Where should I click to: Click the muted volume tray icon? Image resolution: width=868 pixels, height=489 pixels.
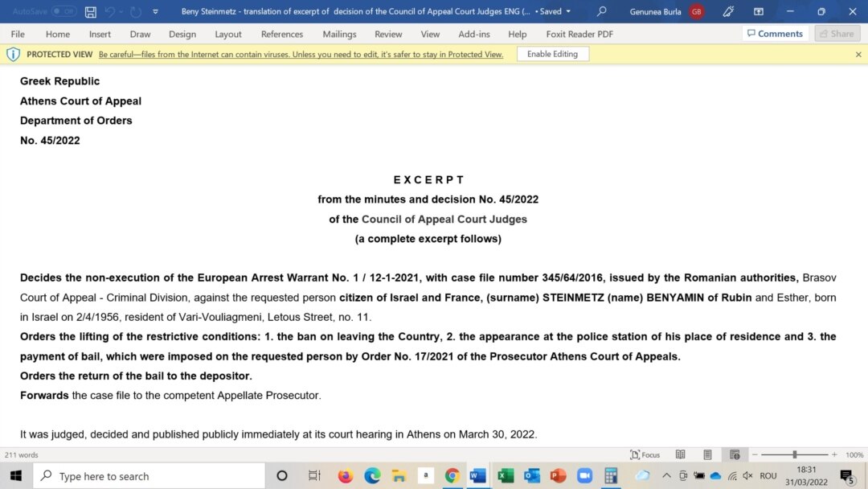[x=748, y=475]
